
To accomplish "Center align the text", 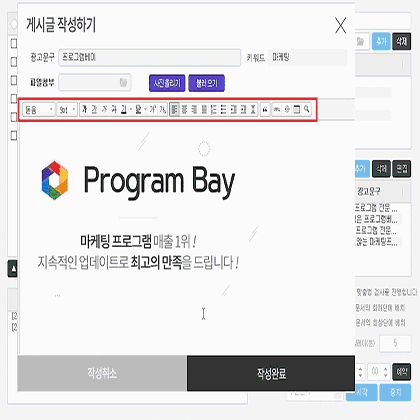I will pos(184,109).
